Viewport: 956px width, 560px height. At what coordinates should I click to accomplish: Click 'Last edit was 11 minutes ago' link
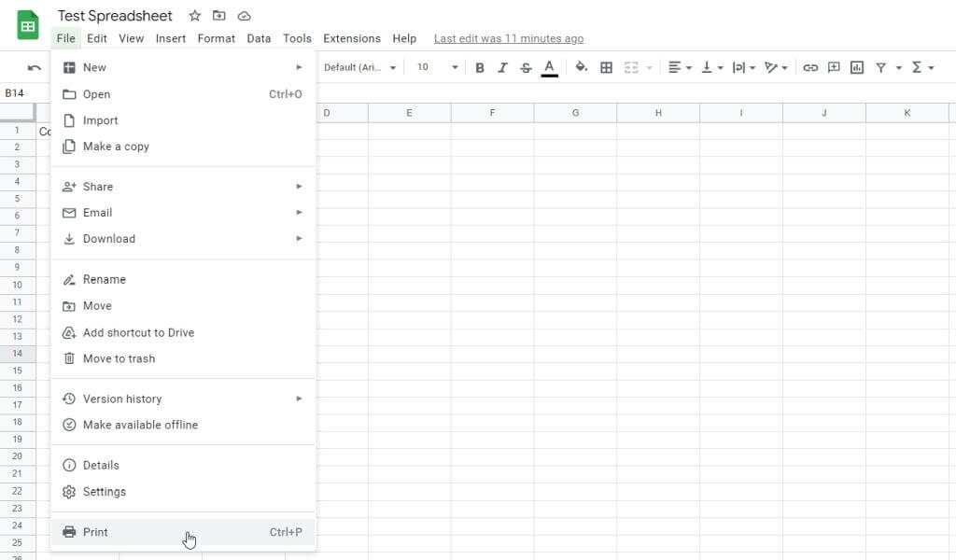[x=509, y=38]
